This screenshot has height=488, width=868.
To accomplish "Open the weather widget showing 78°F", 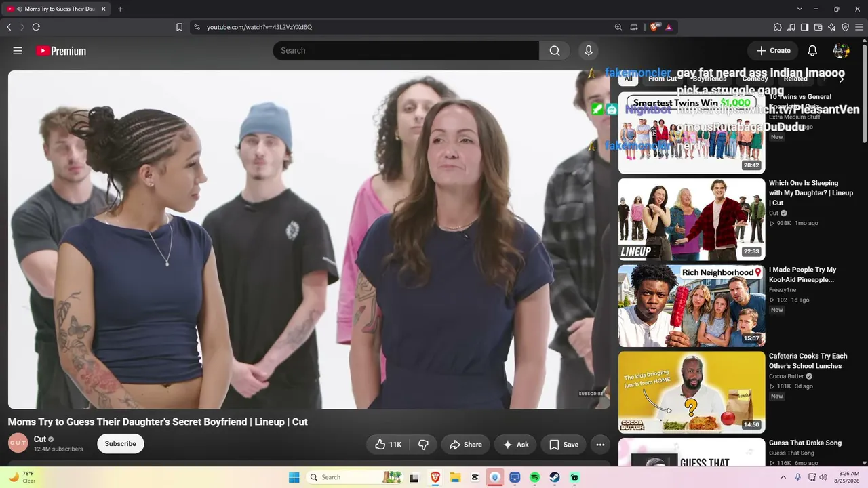I will 22,477.
